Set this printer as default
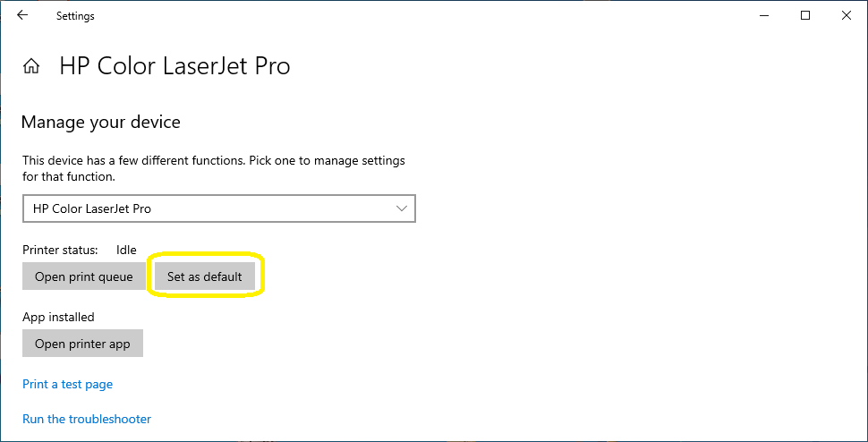Screen dimensions: 868x442 point(205,276)
